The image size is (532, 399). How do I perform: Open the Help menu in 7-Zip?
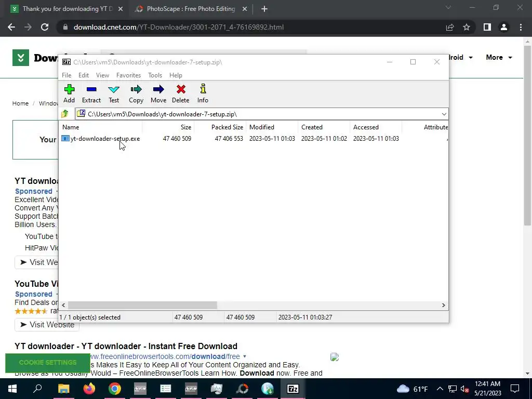click(176, 75)
